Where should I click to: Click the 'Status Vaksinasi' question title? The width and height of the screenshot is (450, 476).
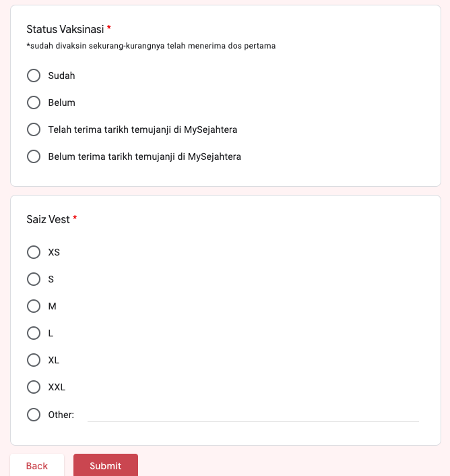[65, 29]
